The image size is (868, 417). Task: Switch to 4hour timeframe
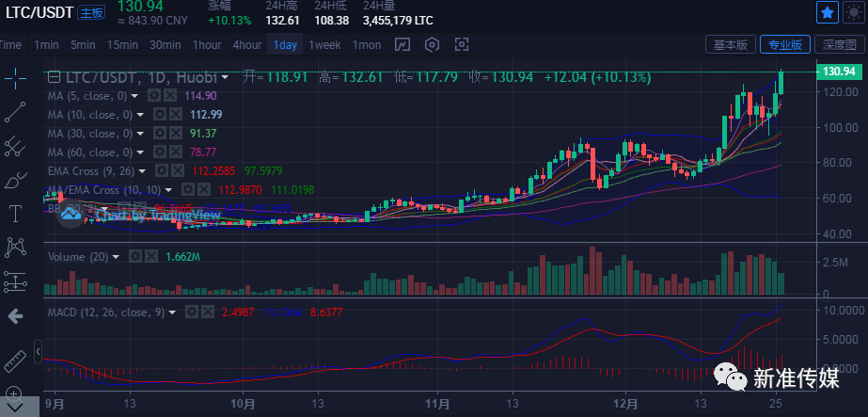coord(247,45)
